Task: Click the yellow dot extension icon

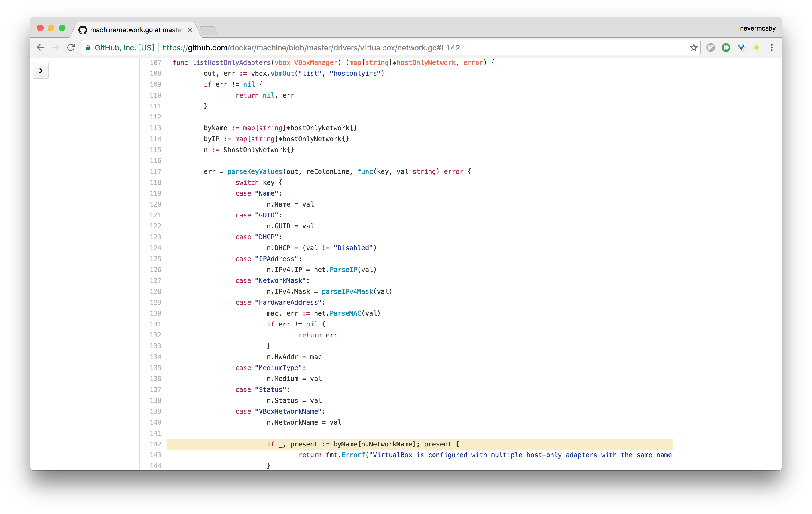Action: point(756,48)
